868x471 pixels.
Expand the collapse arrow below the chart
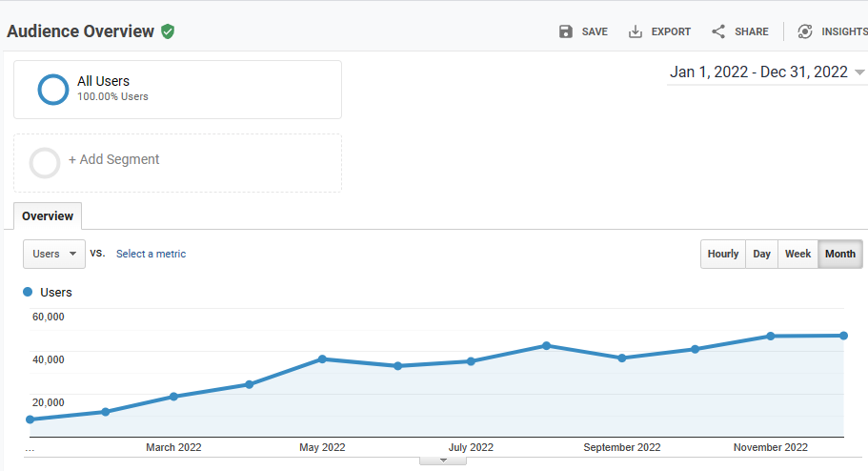pyautogui.click(x=443, y=461)
